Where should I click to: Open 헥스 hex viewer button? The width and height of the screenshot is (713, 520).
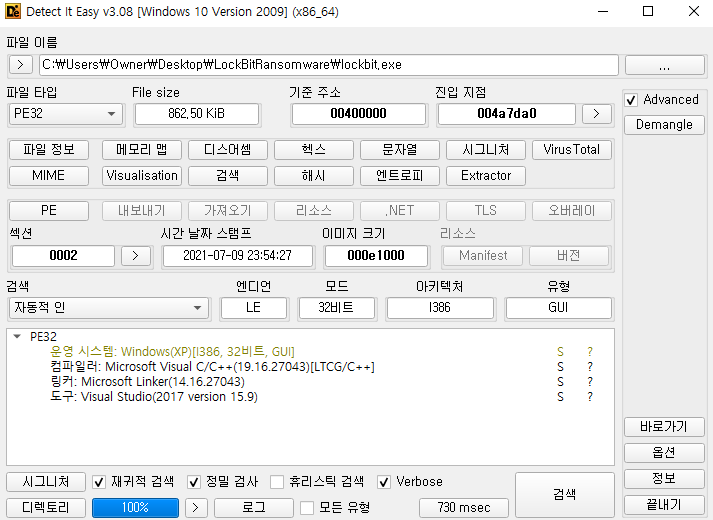314,150
